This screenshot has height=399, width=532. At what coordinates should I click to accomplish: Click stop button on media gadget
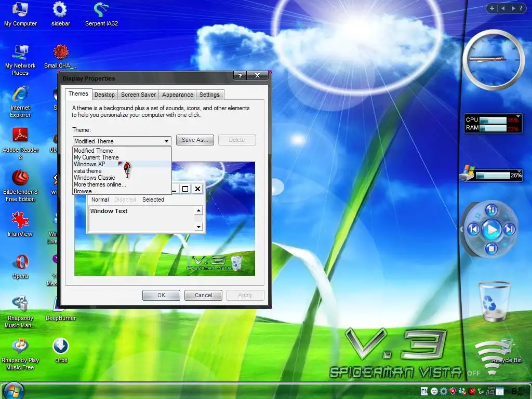tap(491, 249)
